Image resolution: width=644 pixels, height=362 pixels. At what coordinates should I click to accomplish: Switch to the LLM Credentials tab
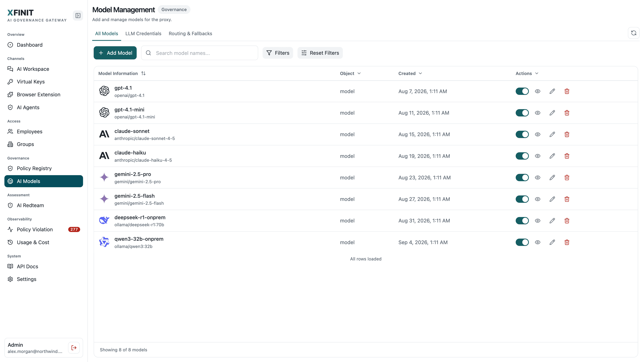[143, 33]
